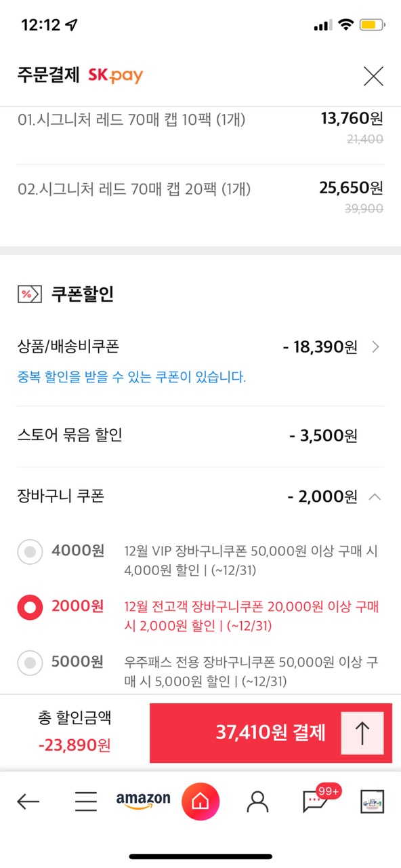This screenshot has width=401, height=868.
Task: Tap the recently viewed product thumbnail
Action: pos(372,802)
